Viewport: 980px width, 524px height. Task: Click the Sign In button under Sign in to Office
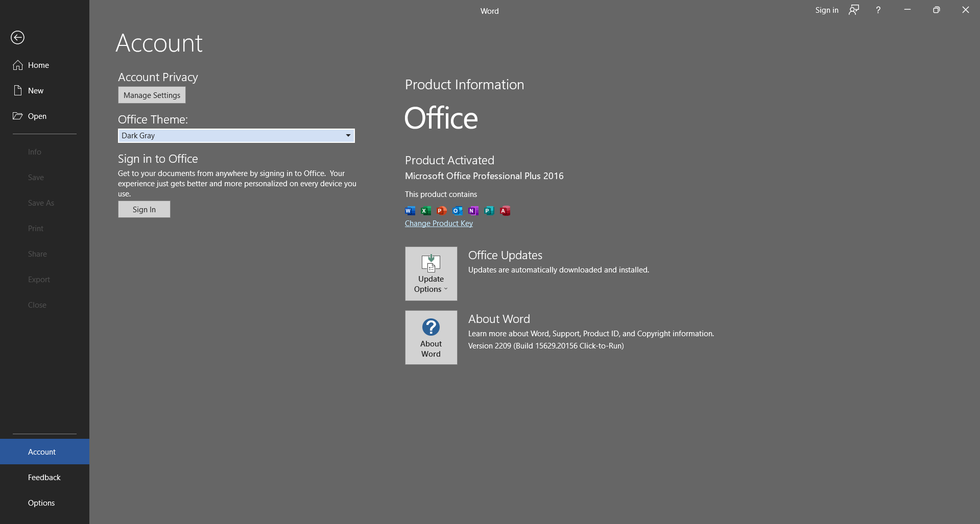144,209
